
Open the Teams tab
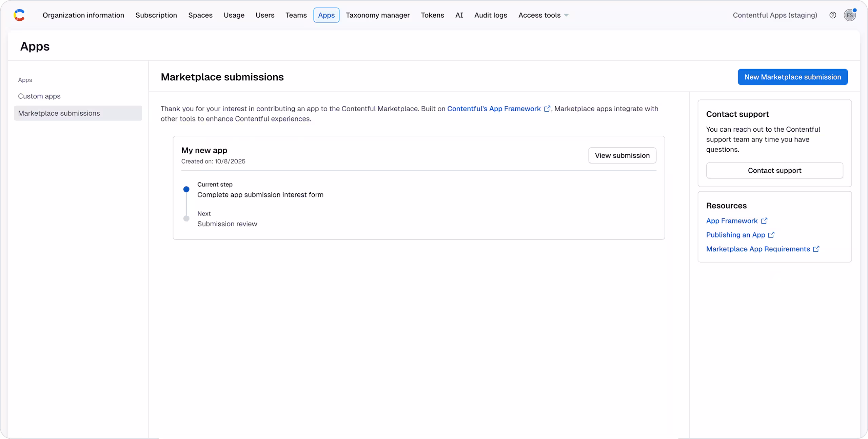click(x=296, y=15)
